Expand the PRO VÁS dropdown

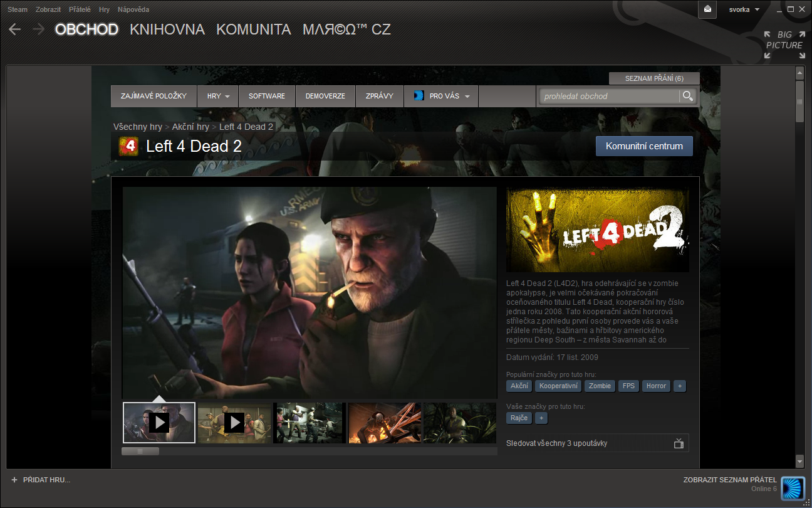pyautogui.click(x=441, y=96)
